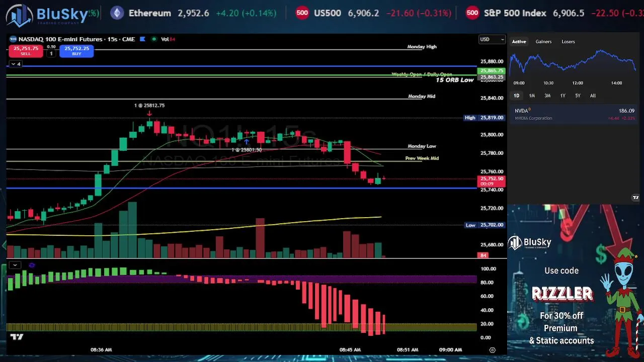This screenshot has height=362, width=644.
Task: Click the red 500 badge beside S&P 500 Index
Action: [x=472, y=13]
